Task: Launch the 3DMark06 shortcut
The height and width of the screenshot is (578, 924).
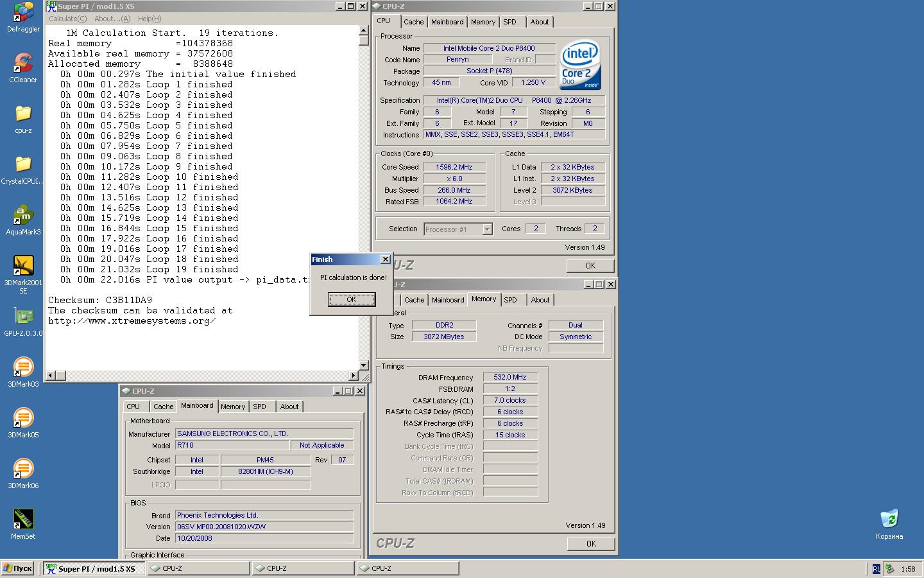Action: (23, 475)
